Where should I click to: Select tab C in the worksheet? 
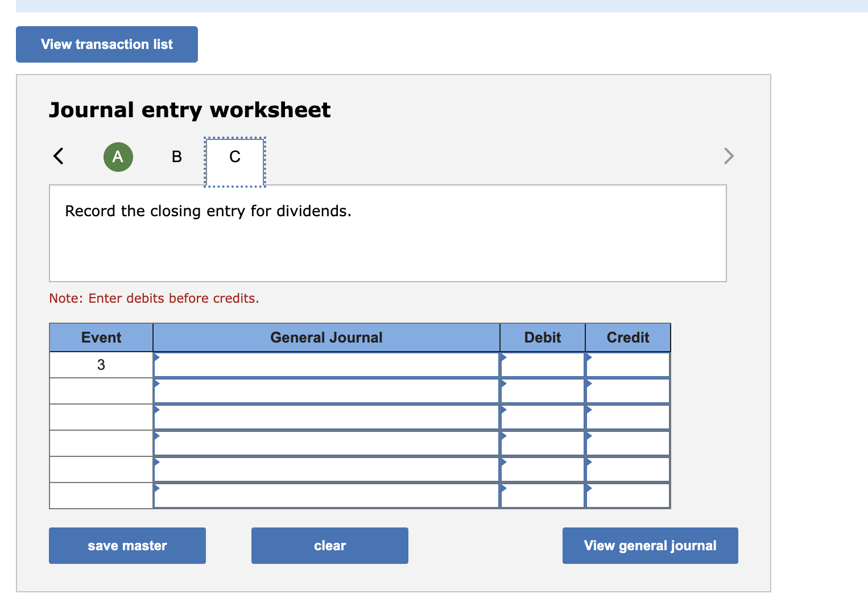tap(234, 156)
